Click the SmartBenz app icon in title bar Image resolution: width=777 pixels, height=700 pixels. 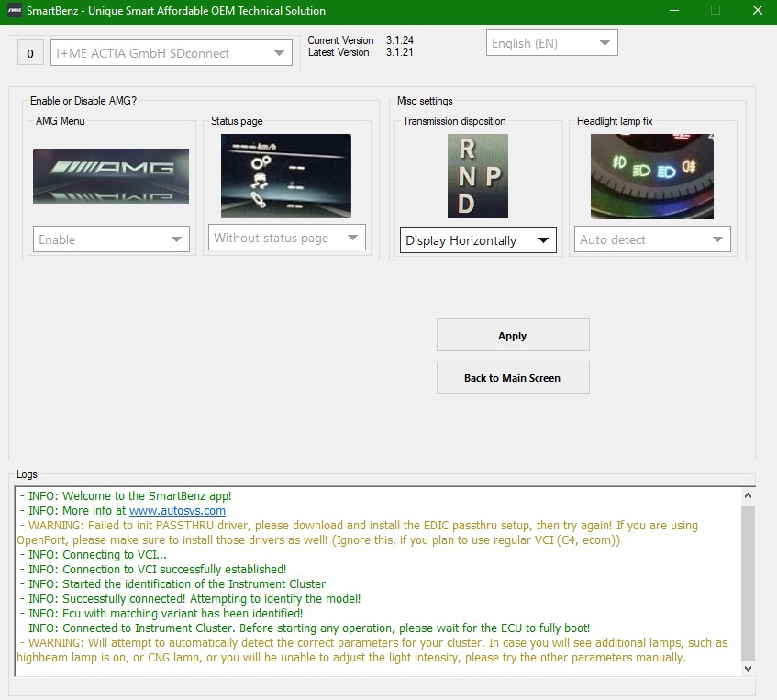(15, 10)
